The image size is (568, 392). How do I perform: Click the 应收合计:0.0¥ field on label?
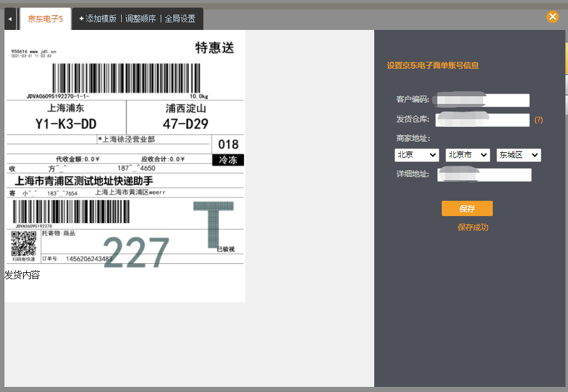(163, 159)
